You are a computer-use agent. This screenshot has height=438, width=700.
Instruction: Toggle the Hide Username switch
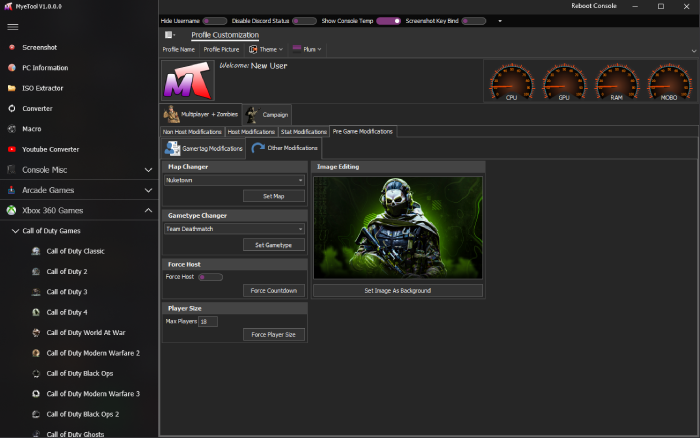pyautogui.click(x=214, y=21)
